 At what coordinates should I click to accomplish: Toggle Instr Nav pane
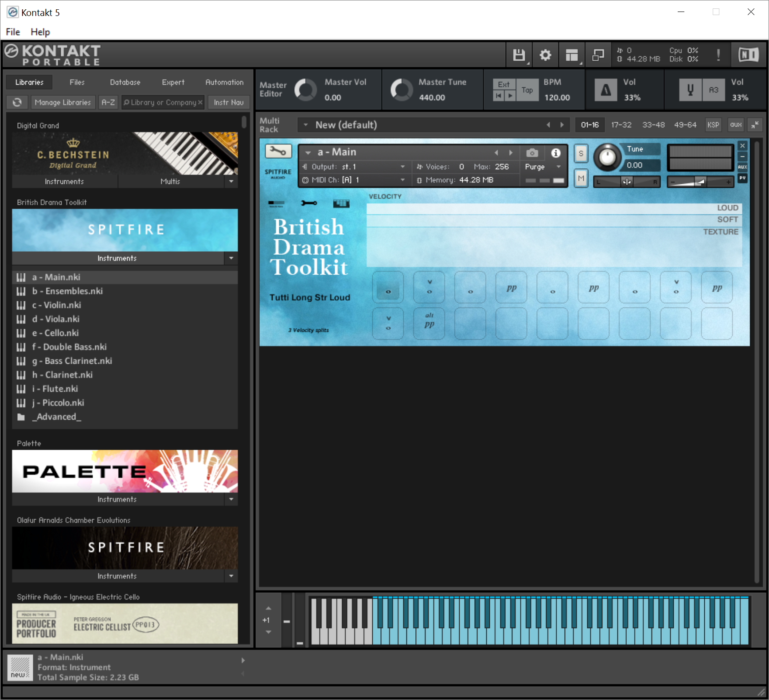click(x=229, y=102)
